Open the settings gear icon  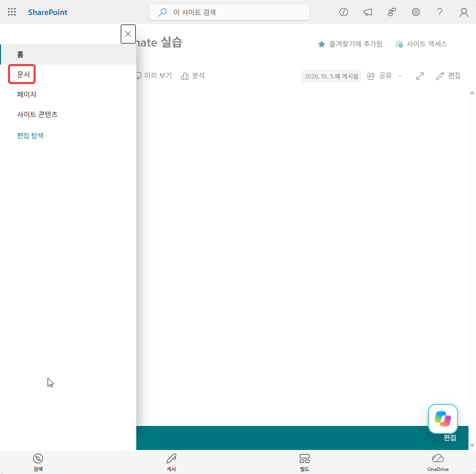coord(415,12)
